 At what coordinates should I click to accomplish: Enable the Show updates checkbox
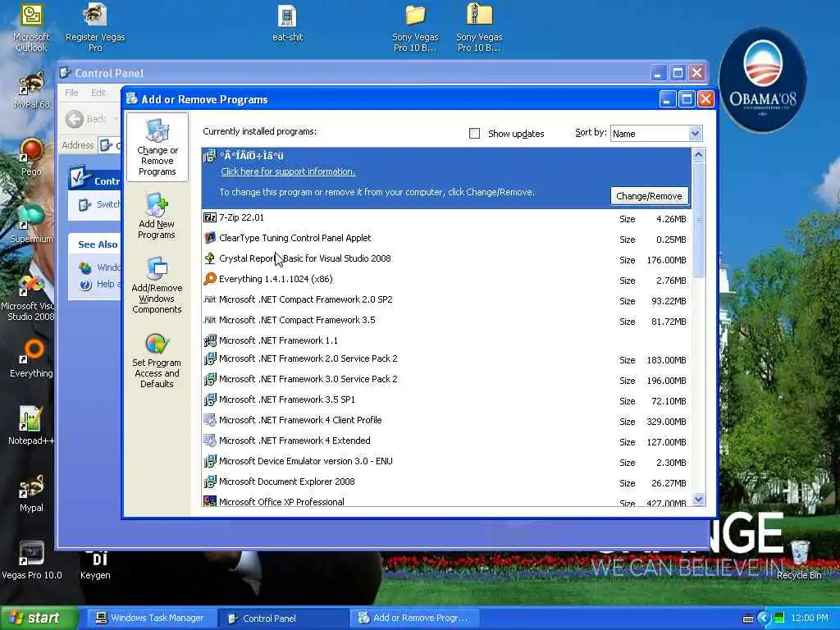tap(475, 134)
